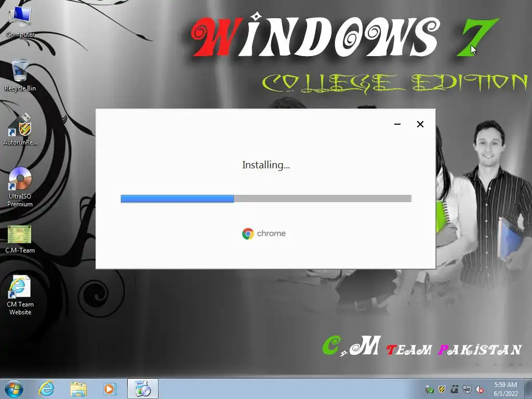Select the Recycle Bin icon
This screenshot has width=532, height=399.
point(20,75)
